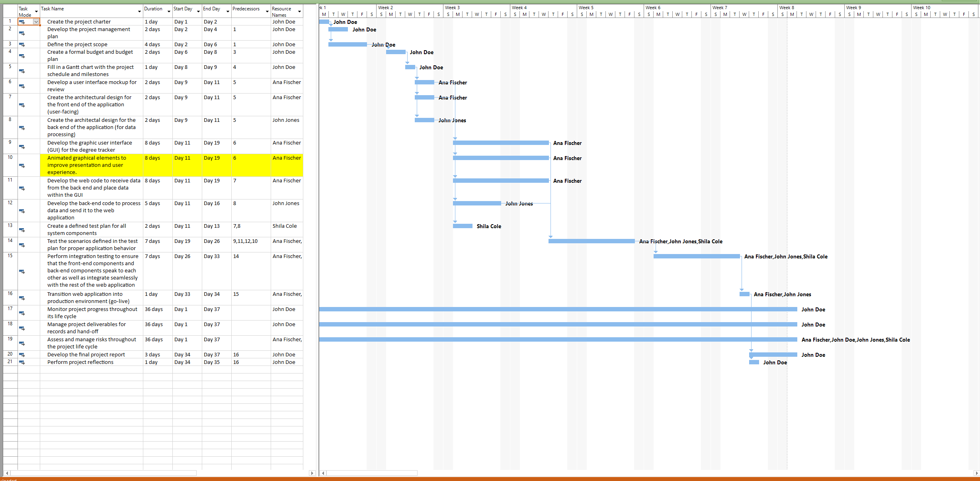Image resolution: width=980 pixels, height=481 pixels.
Task: Click the auto-schedule task mode icon in row 1
Action: [x=22, y=22]
